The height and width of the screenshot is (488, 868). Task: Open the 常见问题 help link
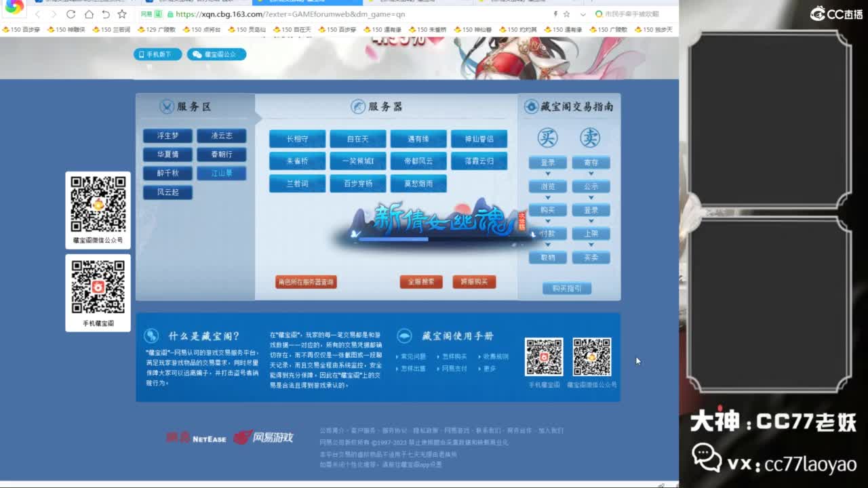[x=414, y=357]
